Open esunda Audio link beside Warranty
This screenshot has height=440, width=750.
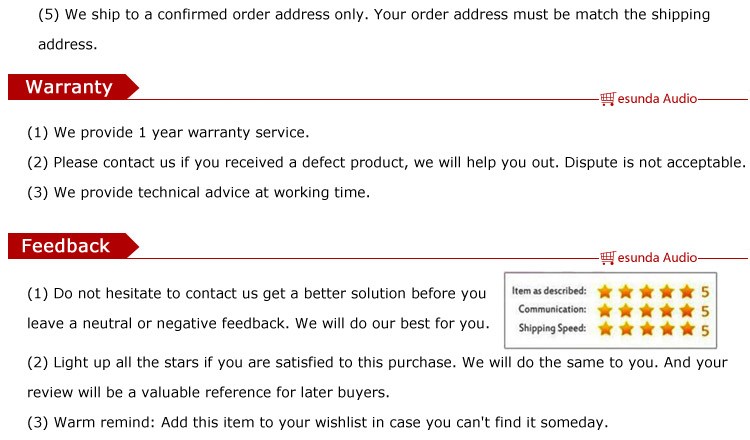[657, 99]
